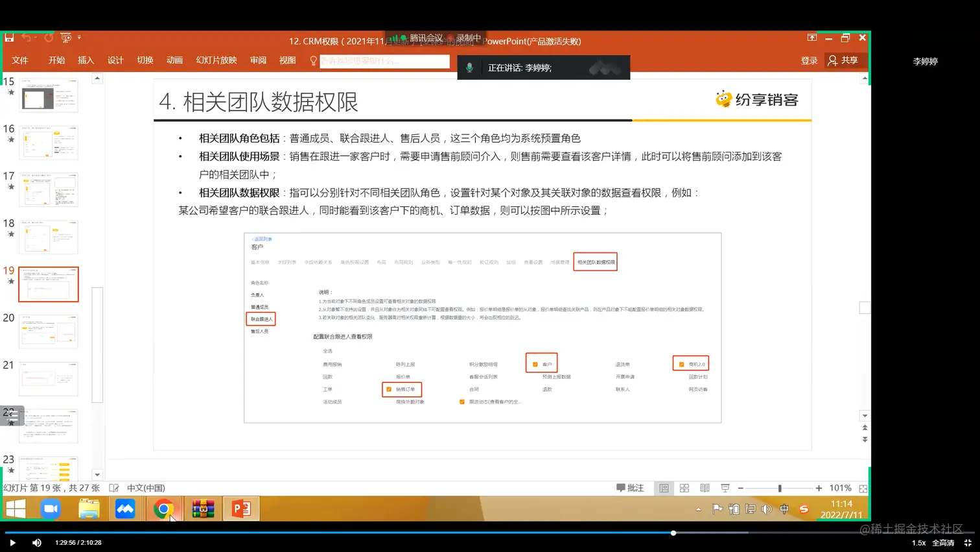Open Ribbon Display Options icon
Viewport: 980px width, 552px height.
811,38
